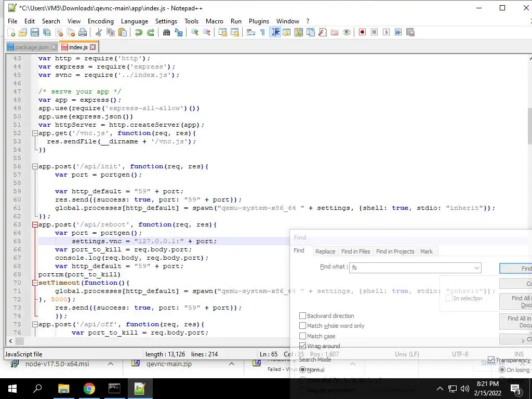Viewport: 532px width, 399px height.
Task: Click the Replace toolbar icon
Action: point(179,33)
